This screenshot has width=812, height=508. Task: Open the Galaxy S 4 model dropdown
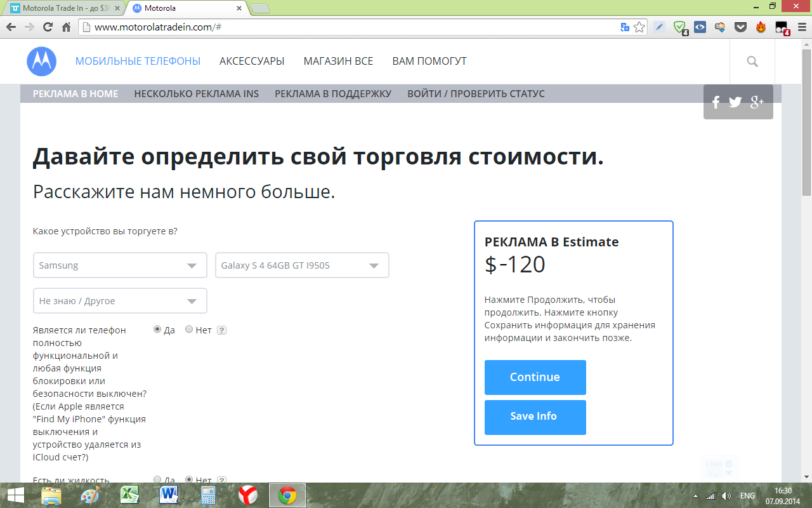(x=302, y=265)
